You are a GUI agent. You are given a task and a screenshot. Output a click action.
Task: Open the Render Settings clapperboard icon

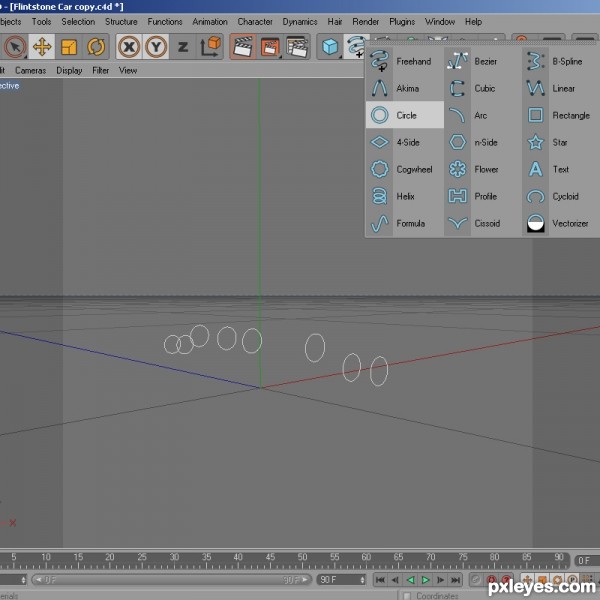click(x=297, y=47)
